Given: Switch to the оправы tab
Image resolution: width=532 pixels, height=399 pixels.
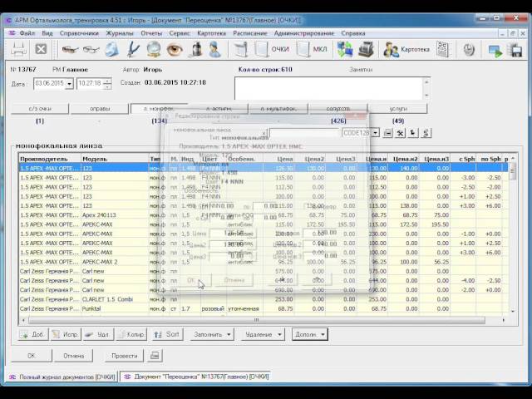Looking at the screenshot, I should (100, 109).
